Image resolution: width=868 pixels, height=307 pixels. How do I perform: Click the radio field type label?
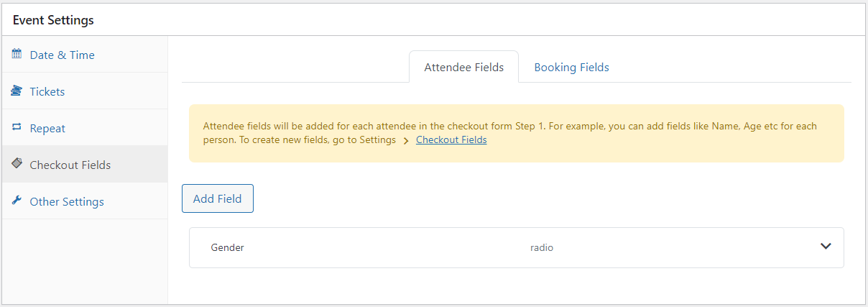[x=542, y=247]
